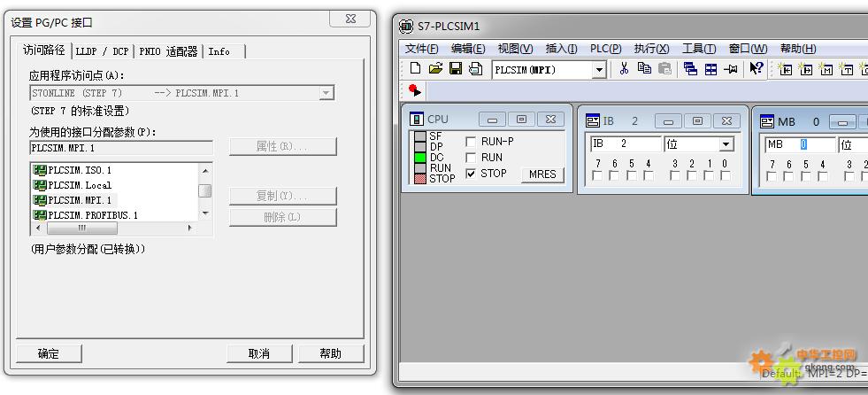Click the MB 0 subwindow title icon
This screenshot has width=868, height=395.
click(x=767, y=122)
